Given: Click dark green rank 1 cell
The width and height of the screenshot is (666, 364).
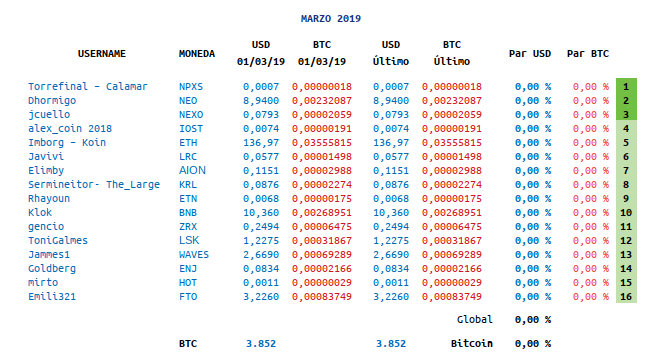Looking at the screenshot, I should (x=626, y=86).
